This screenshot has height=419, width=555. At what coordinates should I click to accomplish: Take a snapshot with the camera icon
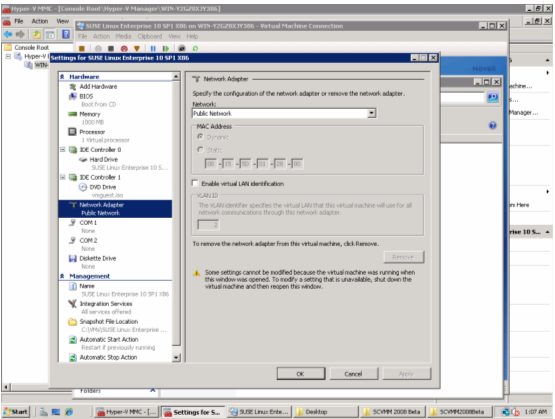182,48
